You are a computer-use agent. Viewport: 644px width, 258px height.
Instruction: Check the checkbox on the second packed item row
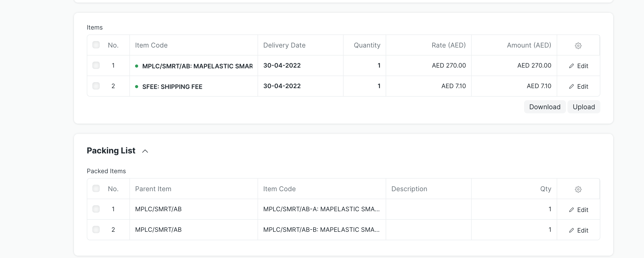pos(96,229)
